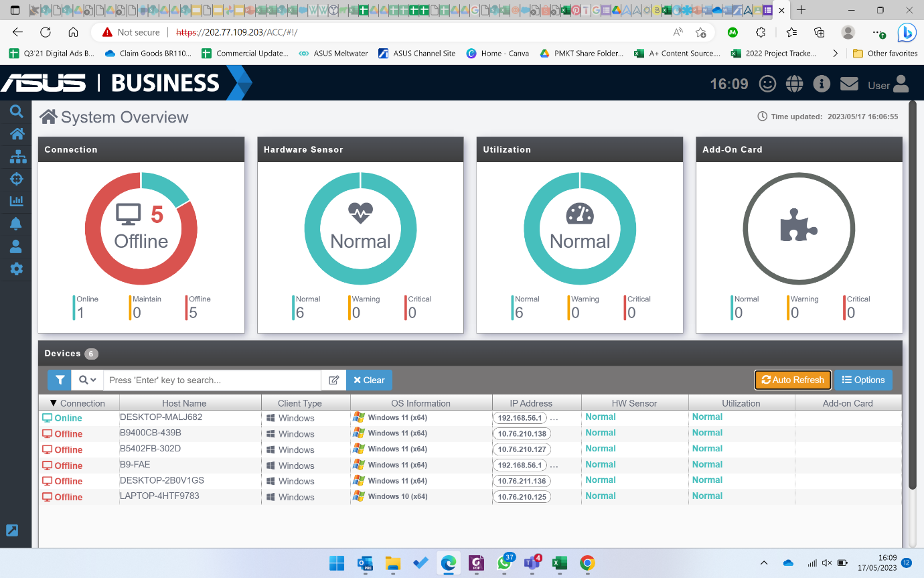Click the globe language icon in header
Image resolution: width=924 pixels, height=578 pixels.
coord(795,84)
